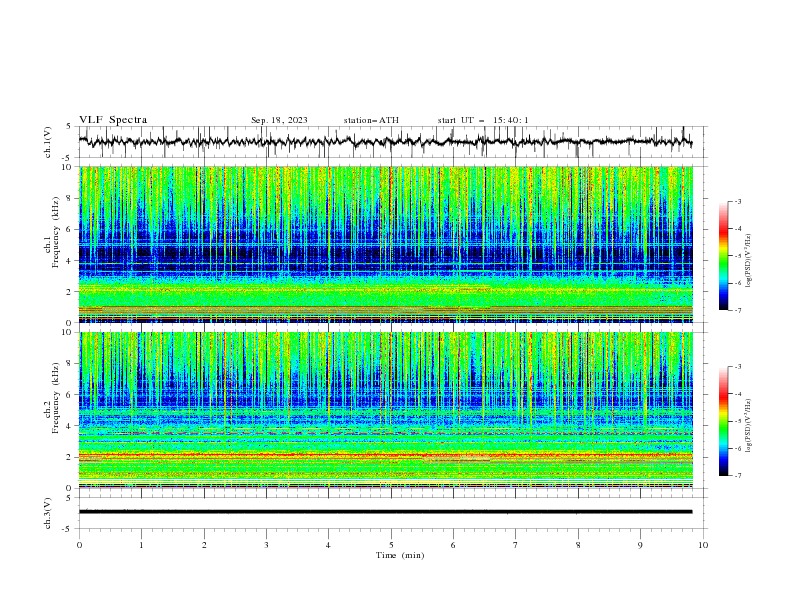Viewport: 792px width, 612px height.
Task: Click the ch.3 flat waveform trace
Action: (385, 512)
